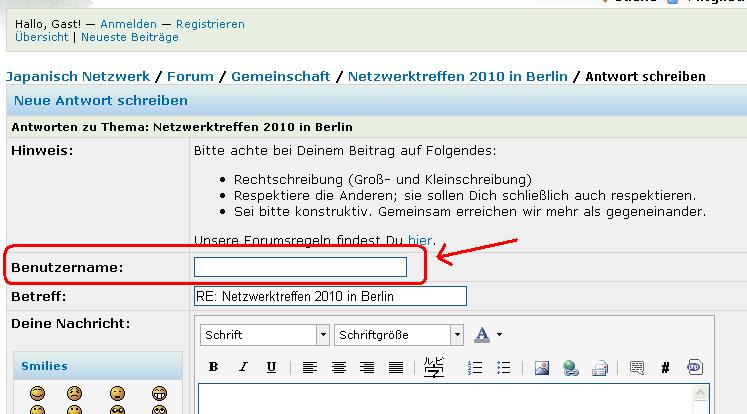Screen dimensions: 747x414
Task: Click the Anmelden login link
Action: pos(130,23)
